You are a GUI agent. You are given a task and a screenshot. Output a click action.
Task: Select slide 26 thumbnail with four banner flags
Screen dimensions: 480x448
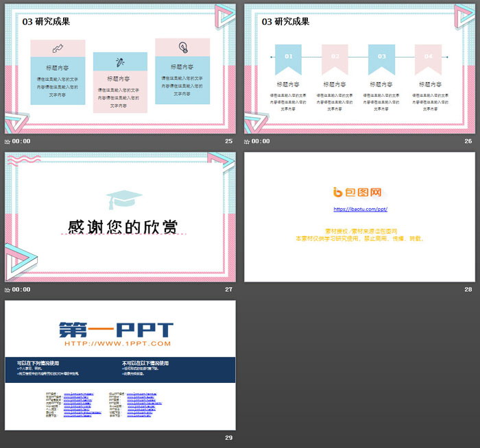coord(360,69)
